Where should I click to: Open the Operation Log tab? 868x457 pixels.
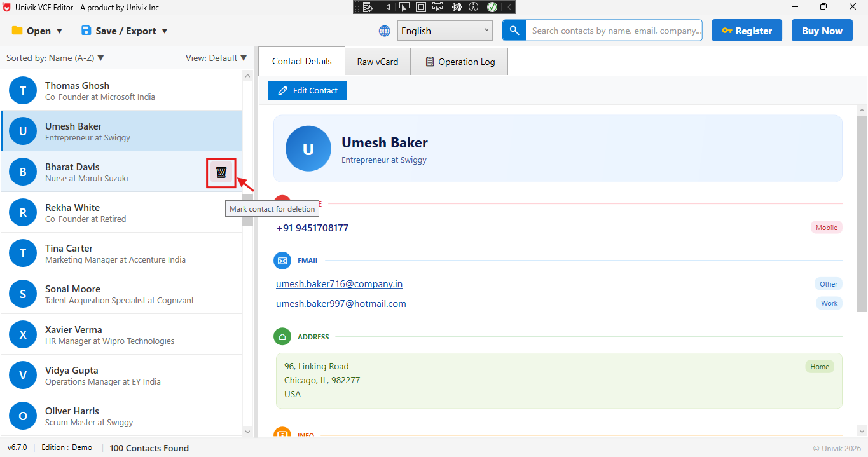(x=459, y=62)
